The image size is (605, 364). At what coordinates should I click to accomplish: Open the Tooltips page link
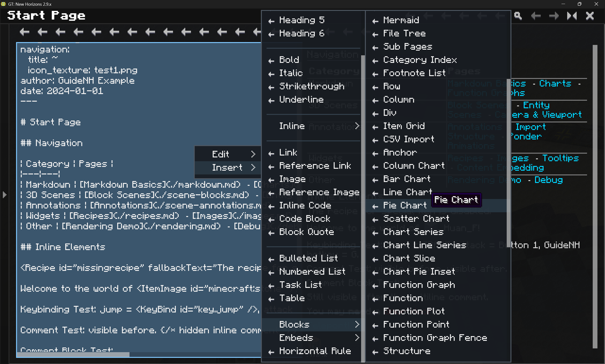coord(560,158)
